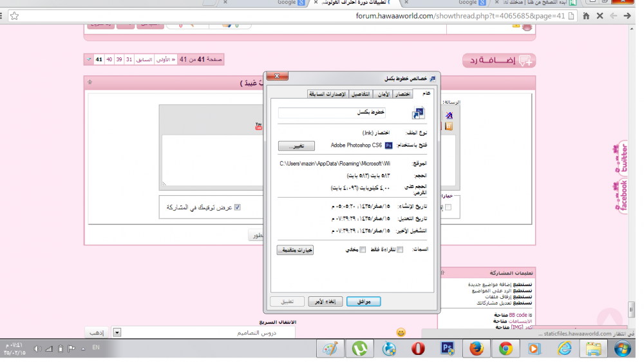The image size is (644, 362).
Task: Open Internet Explorer from the taskbar
Action: 564,348
